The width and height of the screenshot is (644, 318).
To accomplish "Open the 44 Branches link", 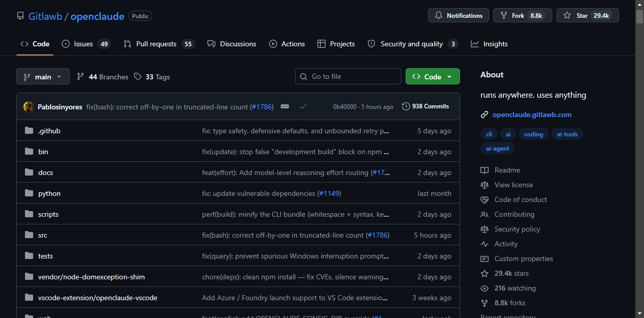I will 102,76.
